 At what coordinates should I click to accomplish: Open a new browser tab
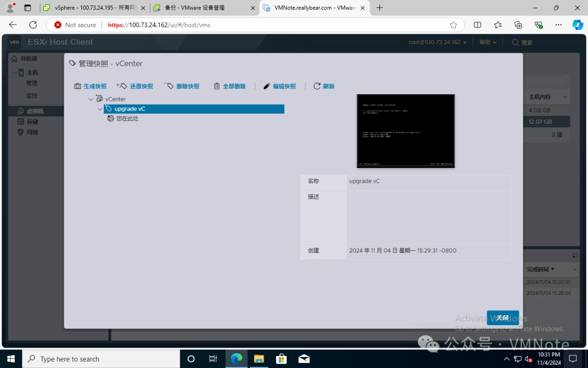379,8
